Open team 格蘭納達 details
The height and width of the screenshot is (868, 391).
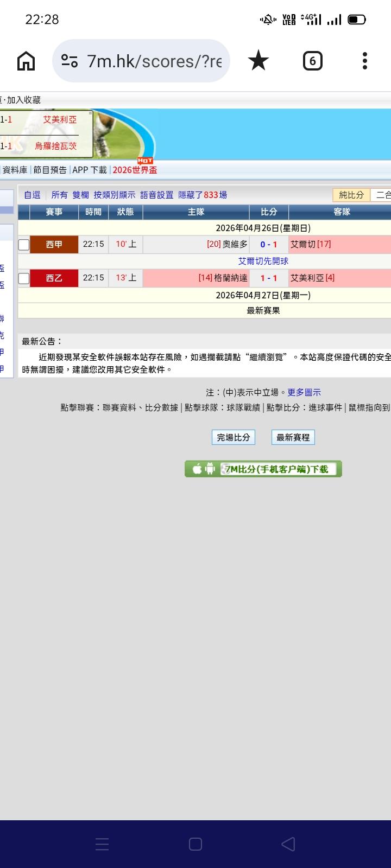coord(231,278)
